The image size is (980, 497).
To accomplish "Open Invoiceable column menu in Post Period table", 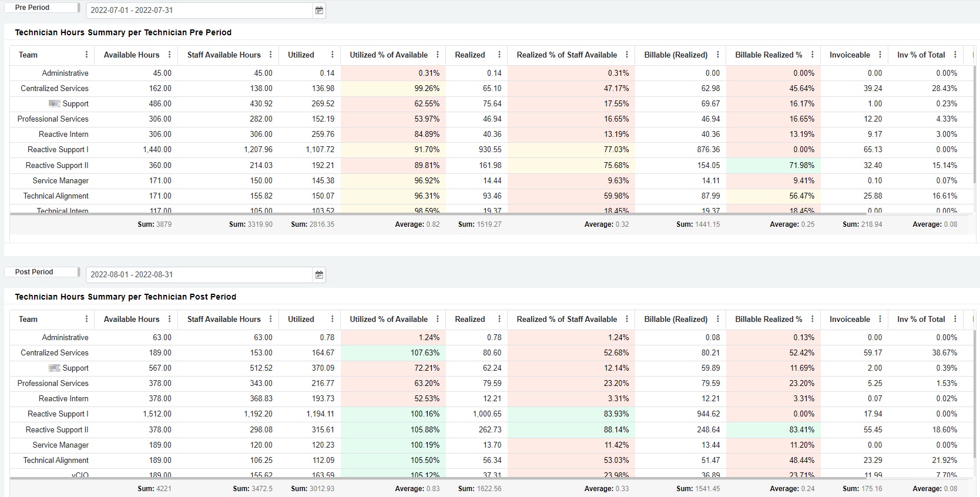I will (880, 319).
